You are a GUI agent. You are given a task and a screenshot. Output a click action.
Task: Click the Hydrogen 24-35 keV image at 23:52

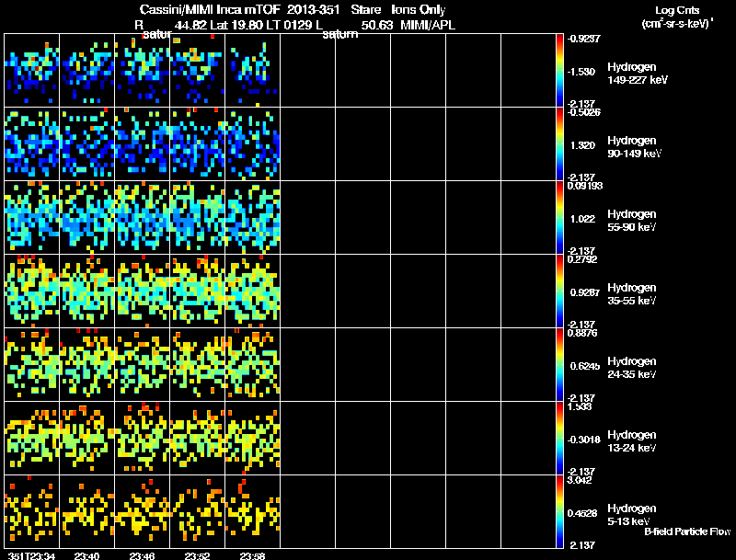click(x=198, y=365)
